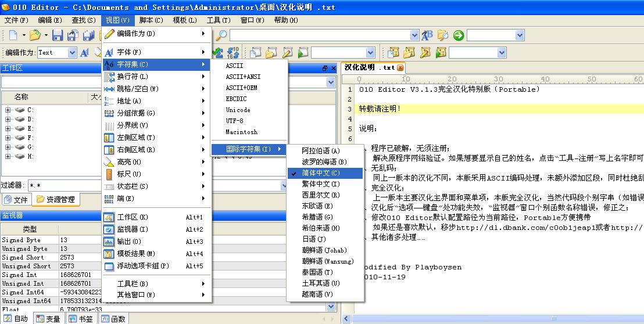Open the 字体 submenu

tap(156, 52)
